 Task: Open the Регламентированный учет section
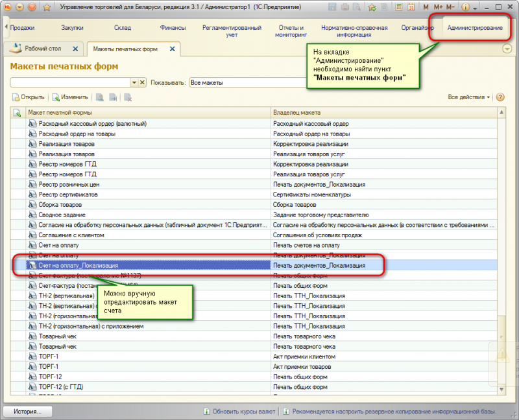[x=232, y=31]
